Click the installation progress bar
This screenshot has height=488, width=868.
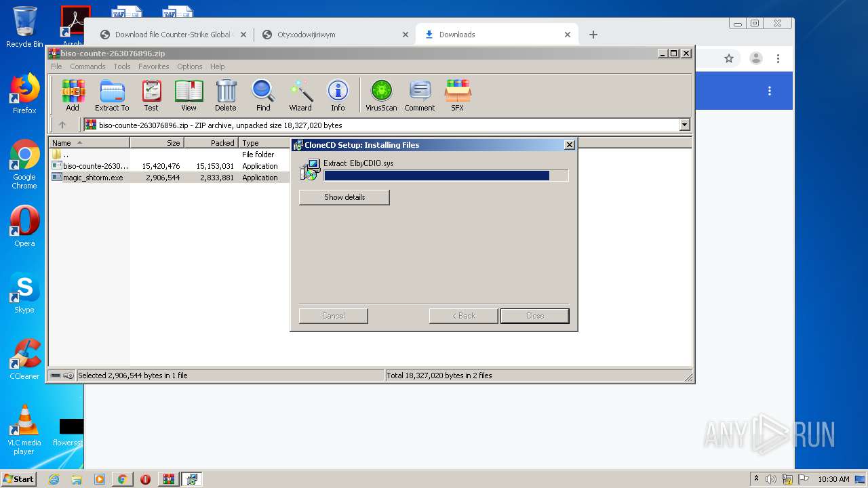pyautogui.click(x=446, y=176)
